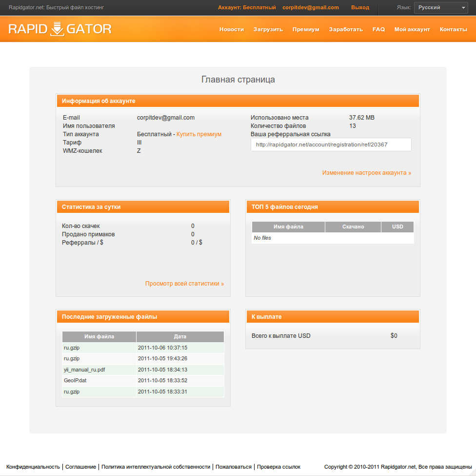Click the Использовано места label
This screenshot has height=476, width=476.
point(279,118)
